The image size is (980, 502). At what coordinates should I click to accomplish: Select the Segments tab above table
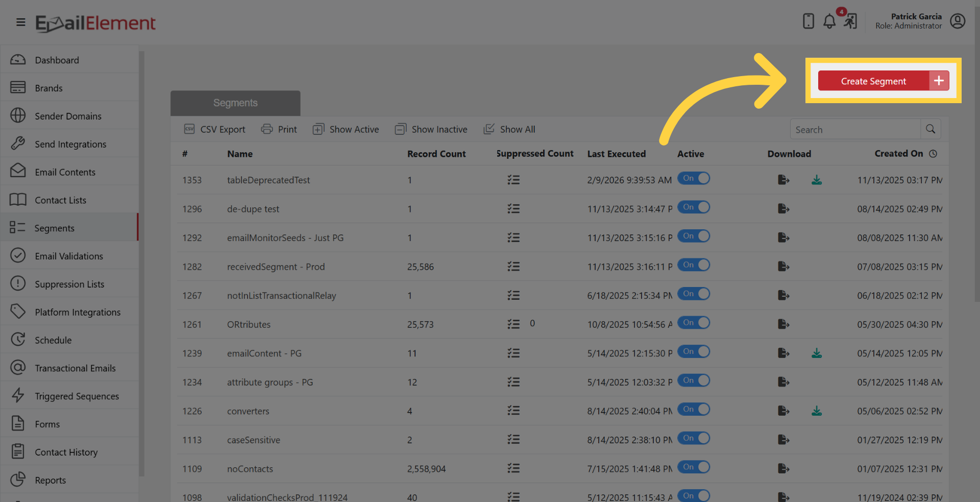[x=235, y=103]
